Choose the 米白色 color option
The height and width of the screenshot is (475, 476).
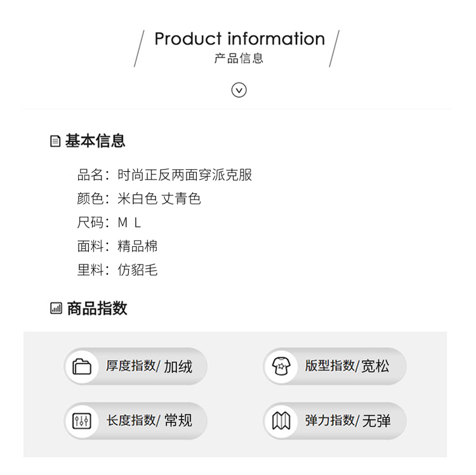[138, 198]
